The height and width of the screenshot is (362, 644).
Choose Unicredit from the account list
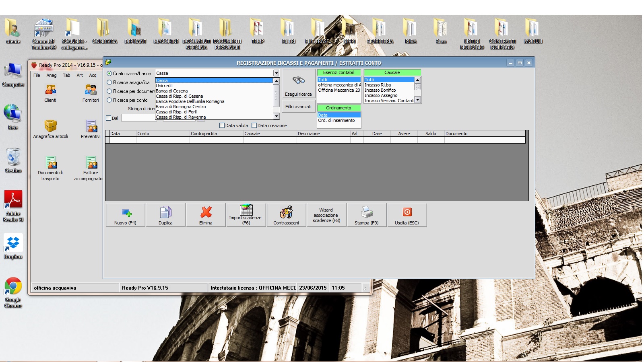click(214, 86)
